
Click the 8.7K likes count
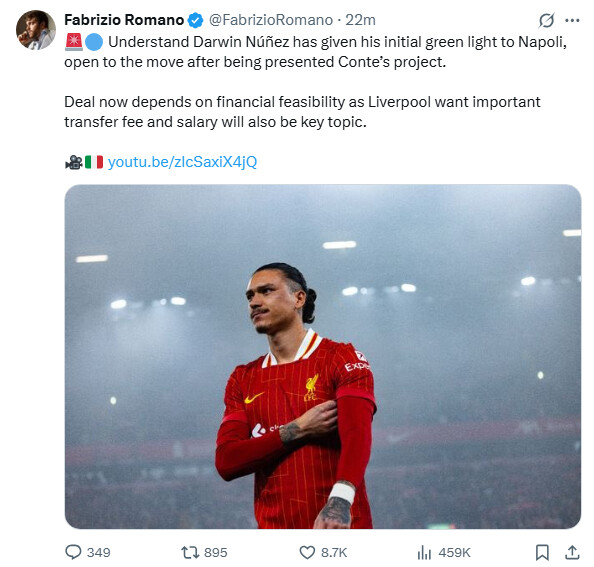pyautogui.click(x=334, y=553)
